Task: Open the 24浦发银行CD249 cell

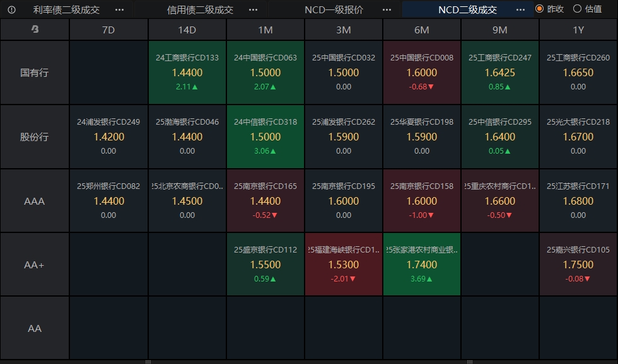Action: point(108,137)
